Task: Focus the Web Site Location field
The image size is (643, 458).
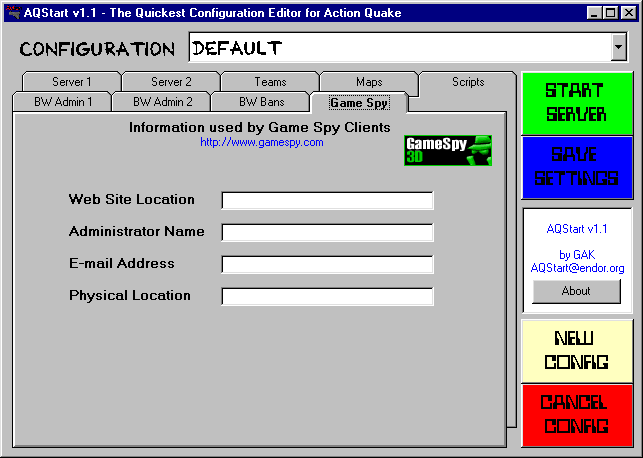Action: click(x=327, y=201)
